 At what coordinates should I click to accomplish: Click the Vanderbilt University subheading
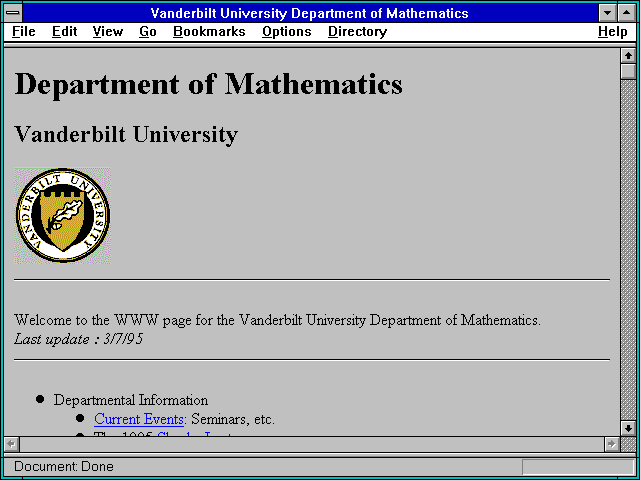126,135
